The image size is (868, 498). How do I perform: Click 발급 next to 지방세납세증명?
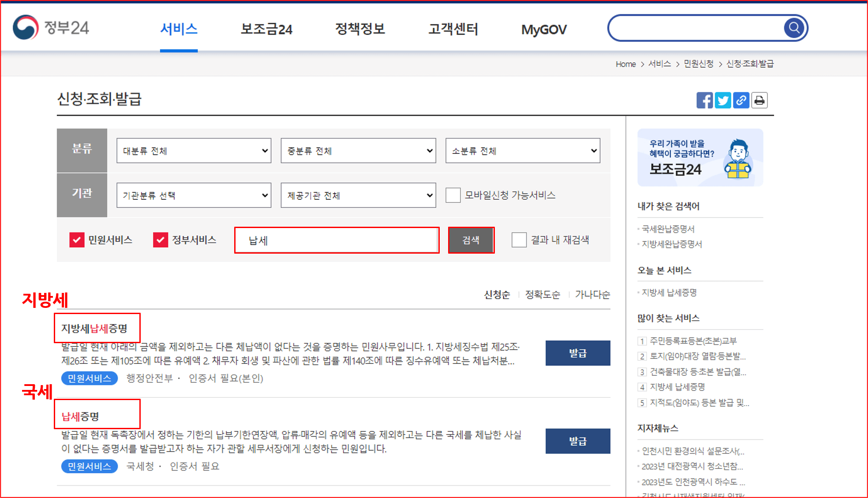pyautogui.click(x=578, y=353)
